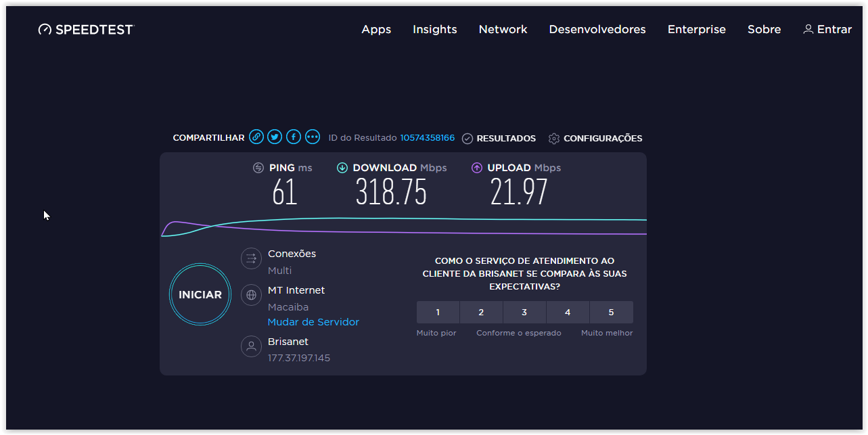This screenshot has height=435, width=868.
Task: Click Mudar de Servidor link
Action: pyautogui.click(x=313, y=322)
